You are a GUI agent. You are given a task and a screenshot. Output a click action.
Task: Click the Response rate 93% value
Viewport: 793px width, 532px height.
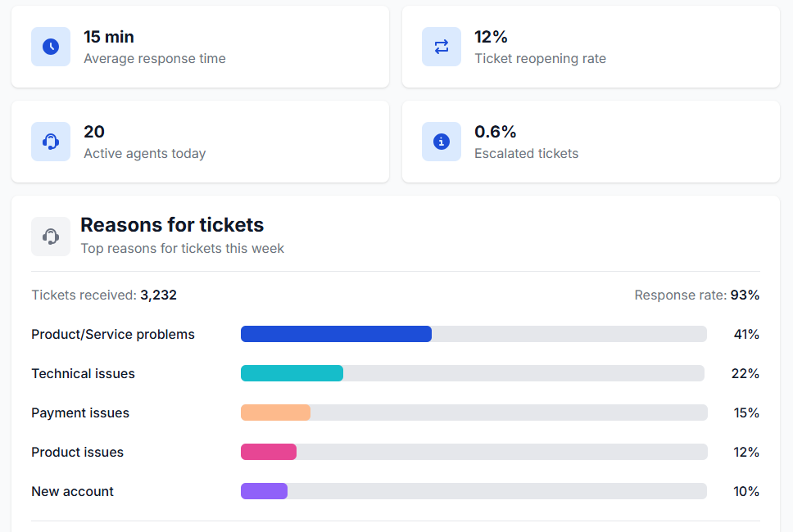pos(748,295)
